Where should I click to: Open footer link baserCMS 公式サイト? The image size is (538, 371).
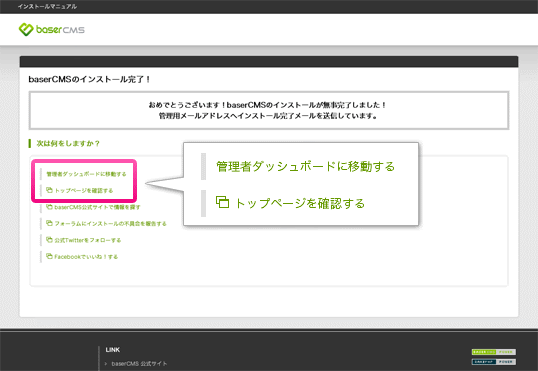(139, 363)
